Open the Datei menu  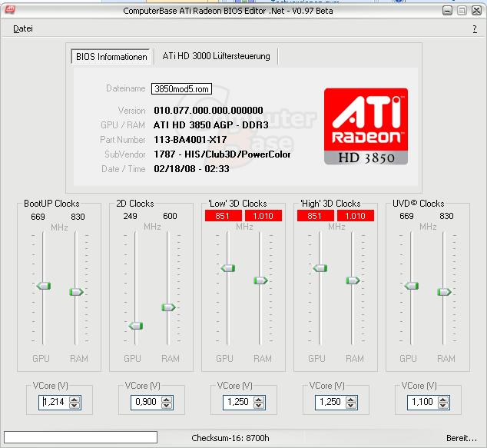[x=23, y=28]
